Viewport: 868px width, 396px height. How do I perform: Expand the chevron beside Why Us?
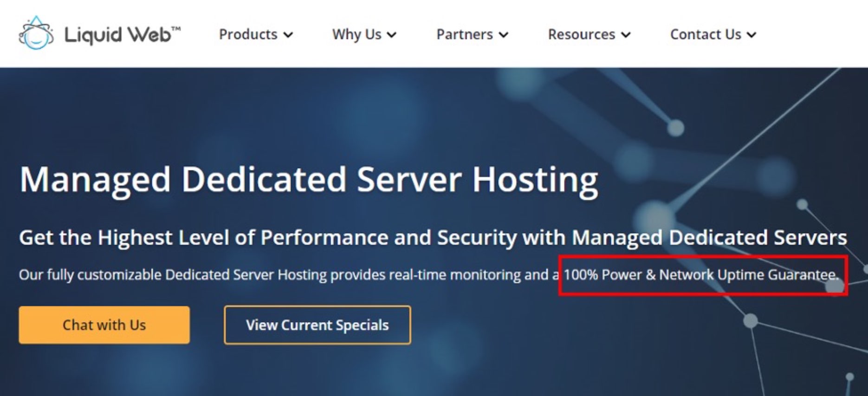pos(392,35)
